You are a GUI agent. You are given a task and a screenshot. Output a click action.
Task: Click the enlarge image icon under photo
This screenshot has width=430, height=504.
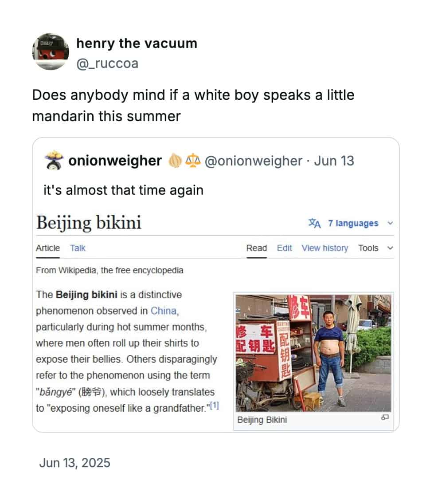pyautogui.click(x=385, y=417)
